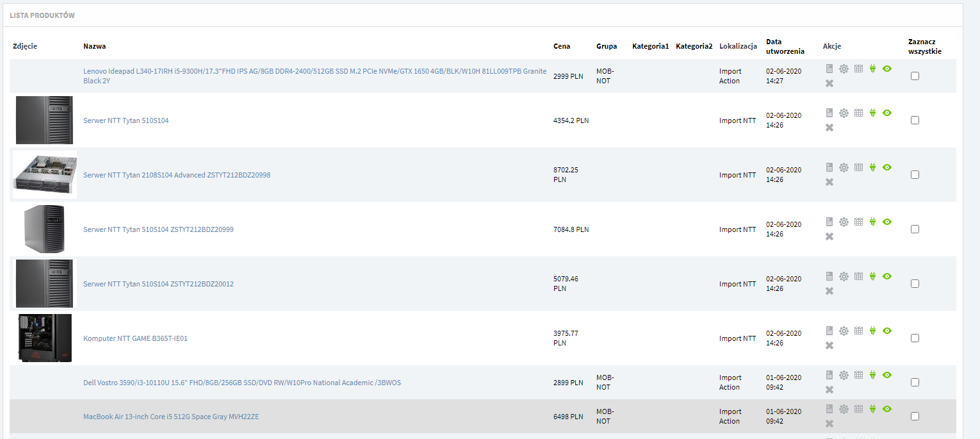
Task: Click the 6498 PLN price cell
Action: coord(568,417)
